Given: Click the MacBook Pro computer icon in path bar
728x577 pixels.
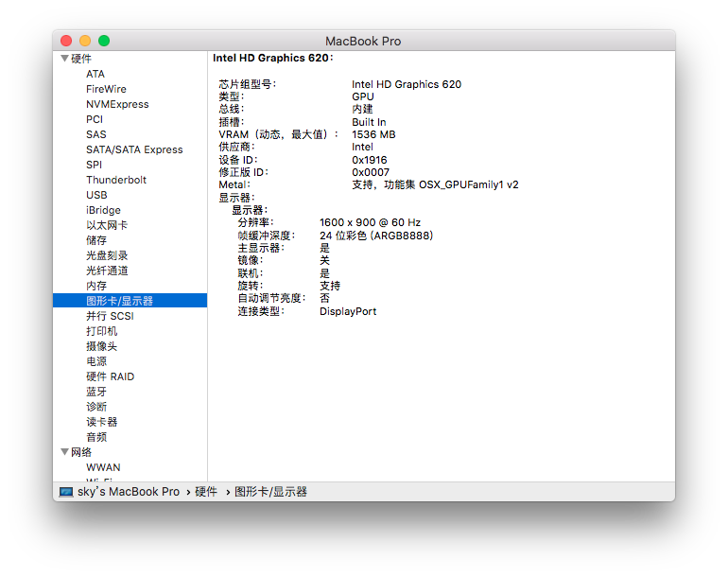Looking at the screenshot, I should tap(66, 492).
